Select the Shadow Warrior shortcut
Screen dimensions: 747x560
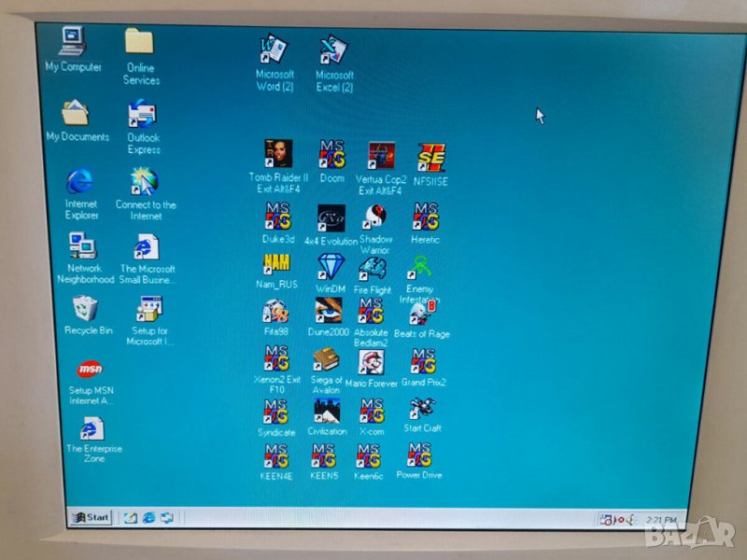[x=375, y=218]
